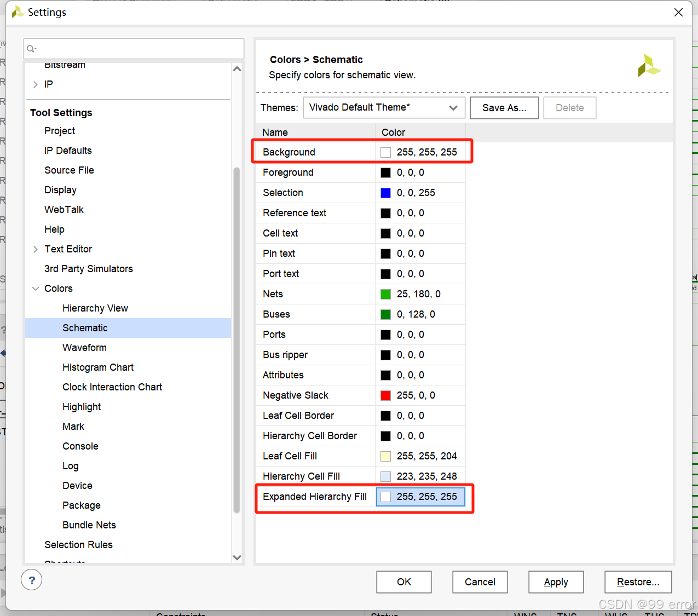
Task: Click the Background color swatch
Action: pos(386,152)
